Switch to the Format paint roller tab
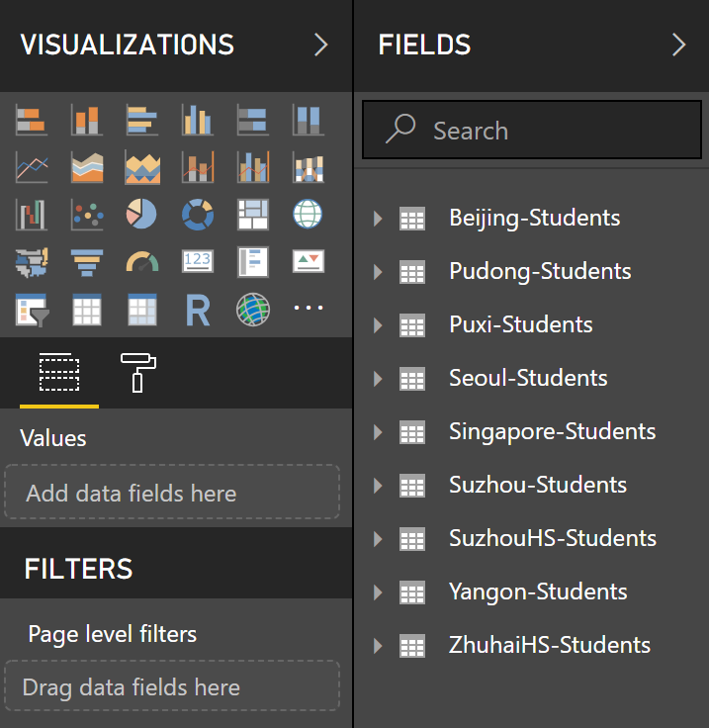This screenshot has width=709, height=728. click(x=138, y=372)
